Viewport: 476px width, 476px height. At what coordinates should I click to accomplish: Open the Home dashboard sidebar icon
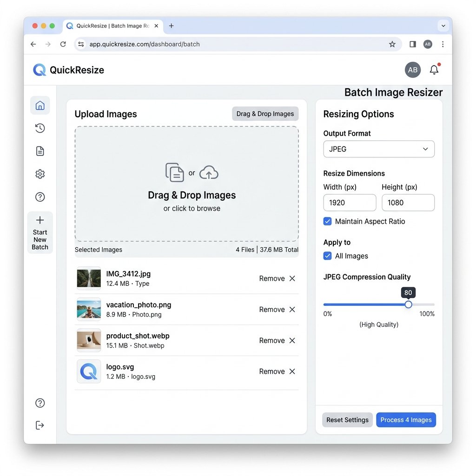pyautogui.click(x=40, y=106)
